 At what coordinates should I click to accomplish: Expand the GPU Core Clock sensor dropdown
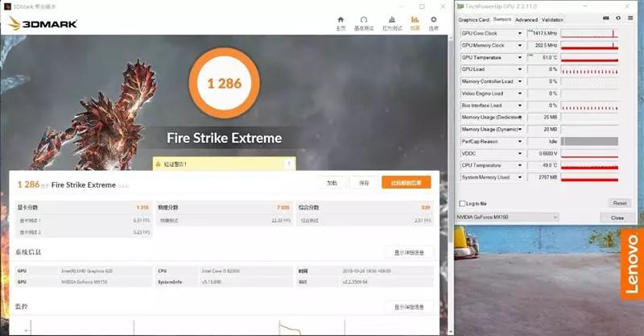click(519, 33)
